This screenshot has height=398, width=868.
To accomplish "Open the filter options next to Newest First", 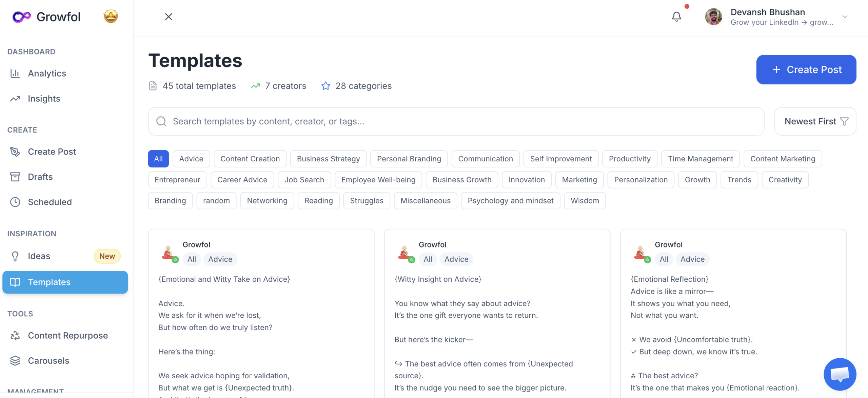I will 844,121.
